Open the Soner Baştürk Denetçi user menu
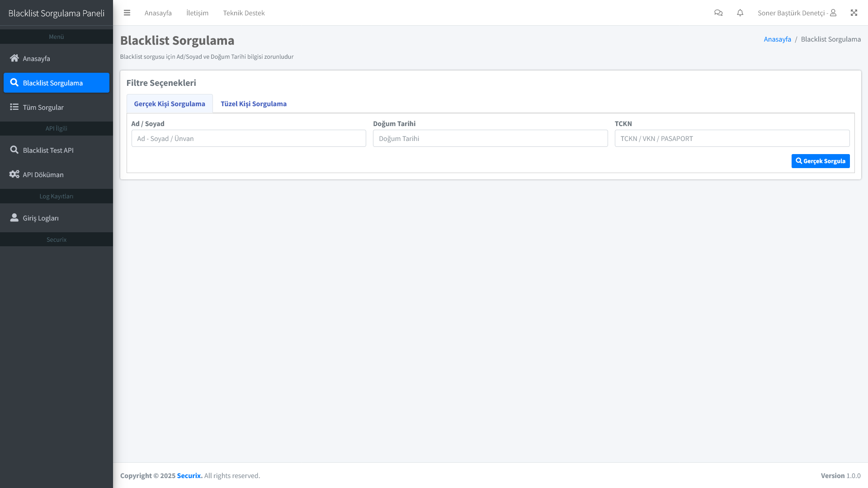 point(797,13)
